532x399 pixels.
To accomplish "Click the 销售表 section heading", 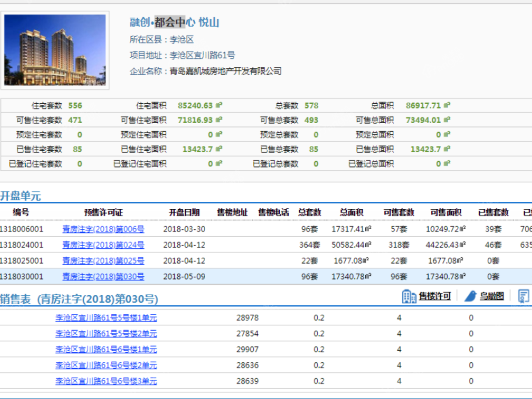I will coord(79,299).
